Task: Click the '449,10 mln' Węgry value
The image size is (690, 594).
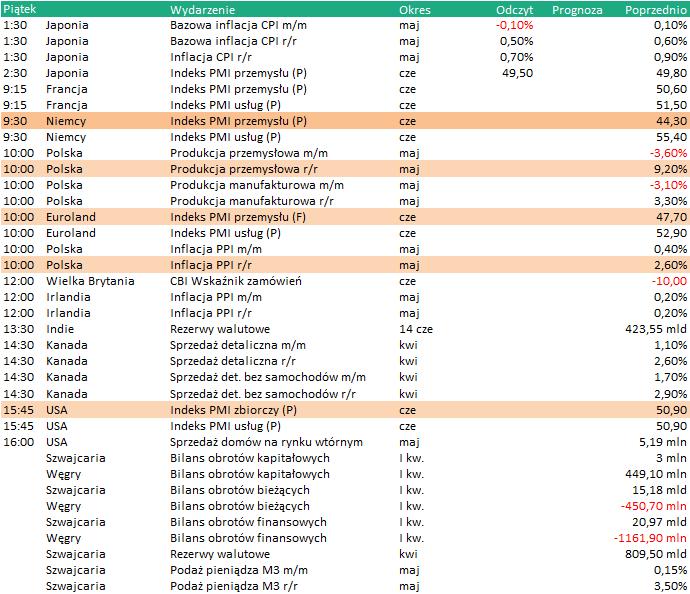Action: 656,474
